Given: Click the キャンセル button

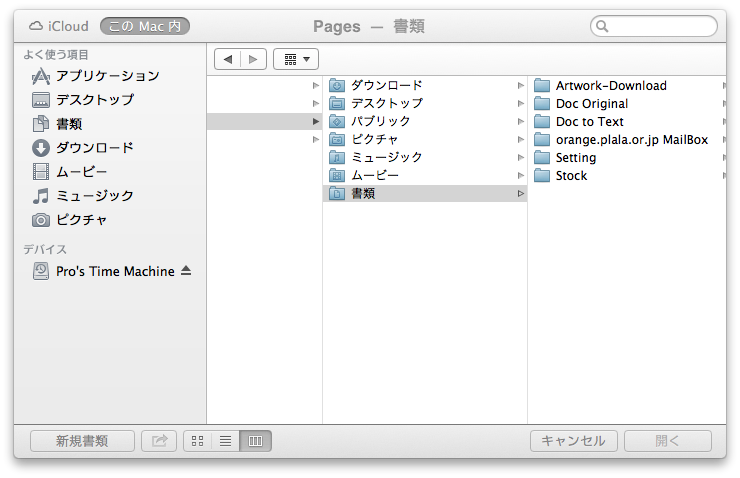Looking at the screenshot, I should [573, 441].
